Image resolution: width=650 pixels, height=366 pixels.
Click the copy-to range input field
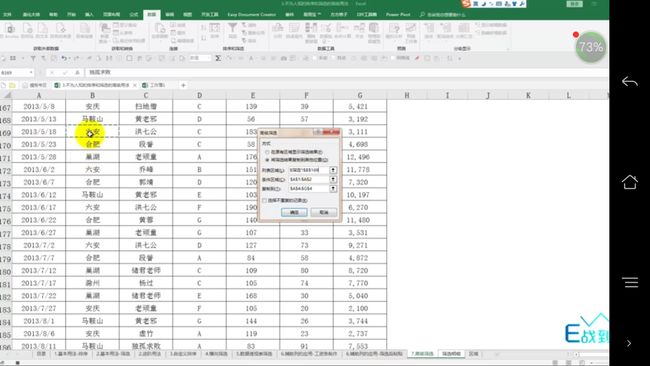(309, 189)
